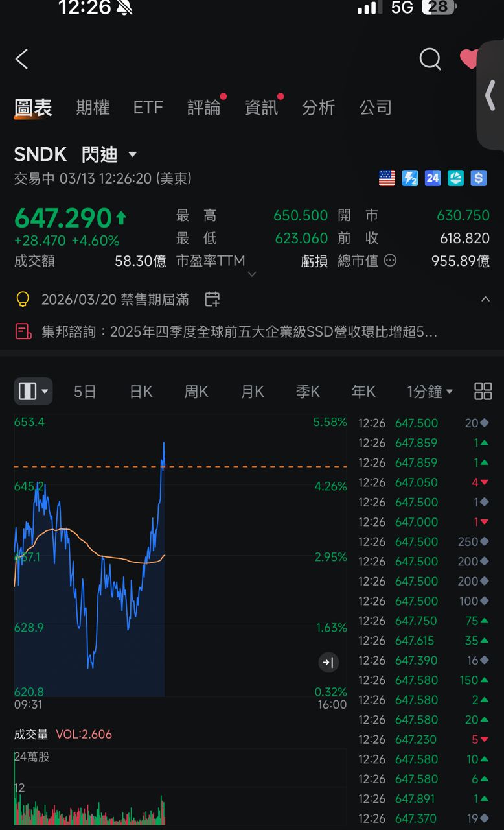Tap the US flag market icon
The image size is (504, 830).
(x=387, y=178)
